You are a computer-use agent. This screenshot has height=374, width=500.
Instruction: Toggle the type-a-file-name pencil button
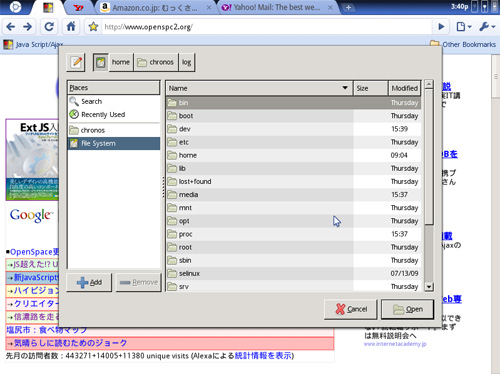(76, 62)
